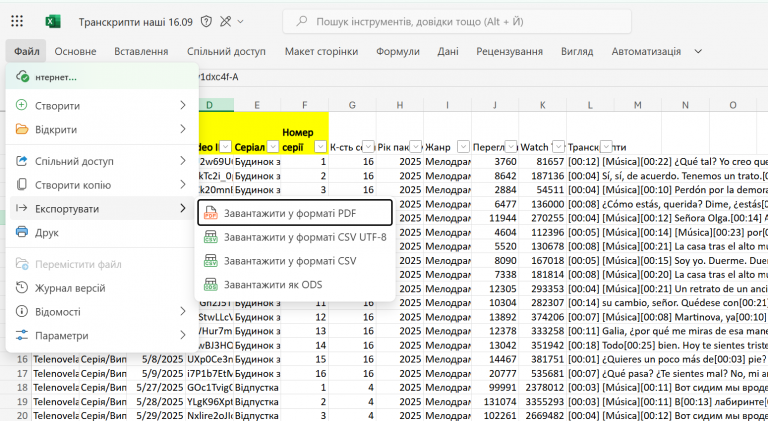Switch to the Формули tab

398,51
